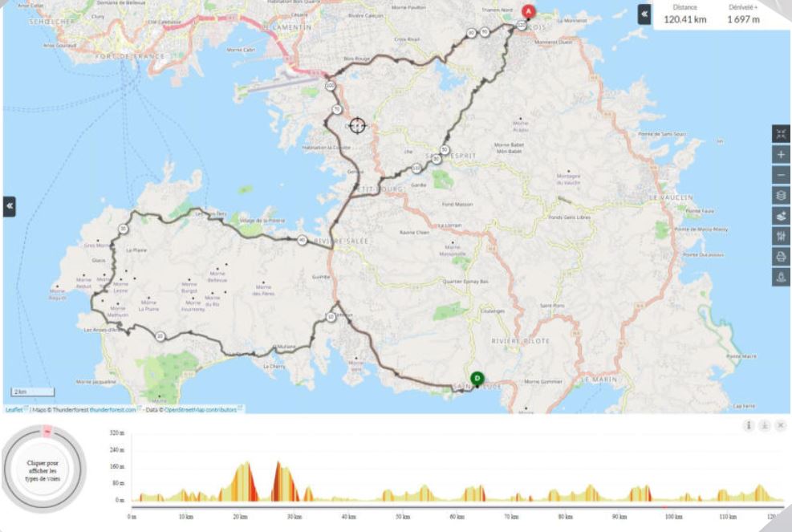Screen dimensions: 792x532
Task: Click the 120 km route marker
Action: [x=522, y=25]
